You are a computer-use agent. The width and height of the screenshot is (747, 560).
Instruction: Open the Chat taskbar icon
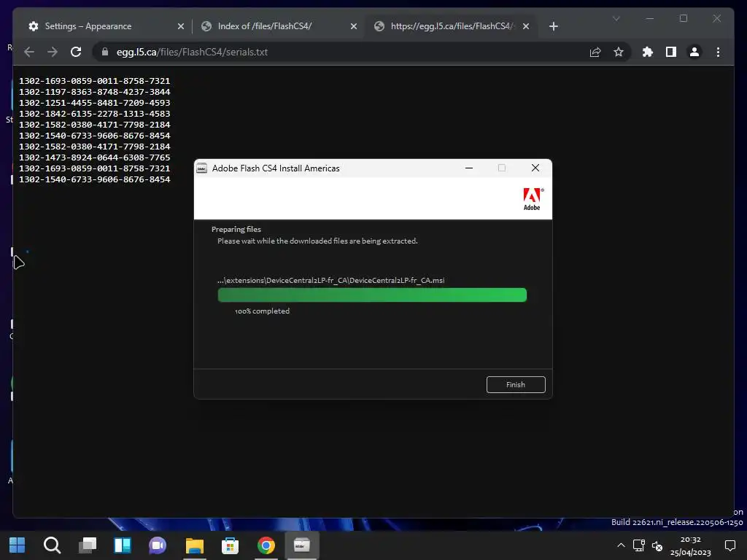point(158,545)
